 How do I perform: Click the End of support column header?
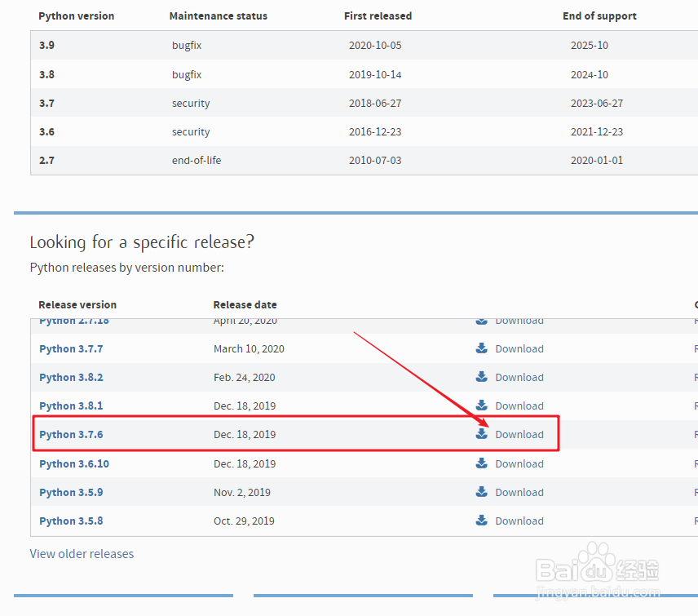click(599, 16)
